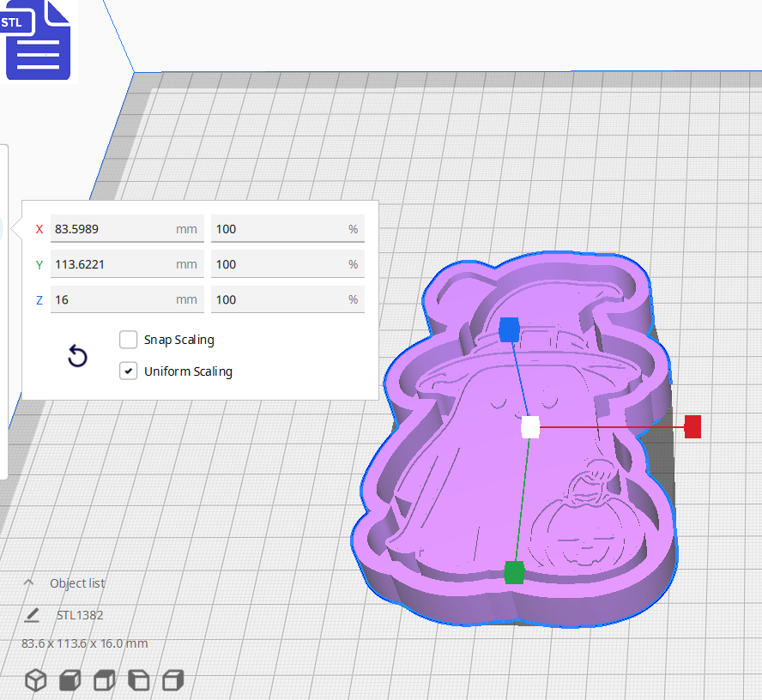
Task: Switch to the 3D view
Action: [x=35, y=679]
